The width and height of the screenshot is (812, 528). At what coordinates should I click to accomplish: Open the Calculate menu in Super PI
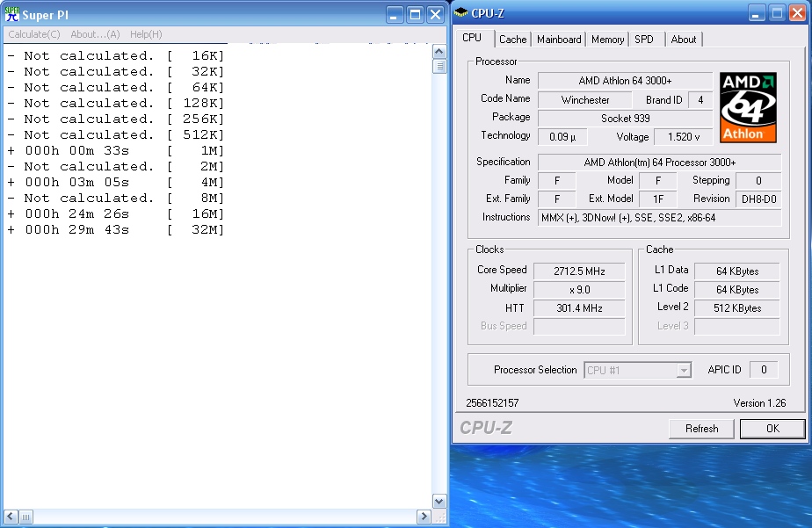34,34
